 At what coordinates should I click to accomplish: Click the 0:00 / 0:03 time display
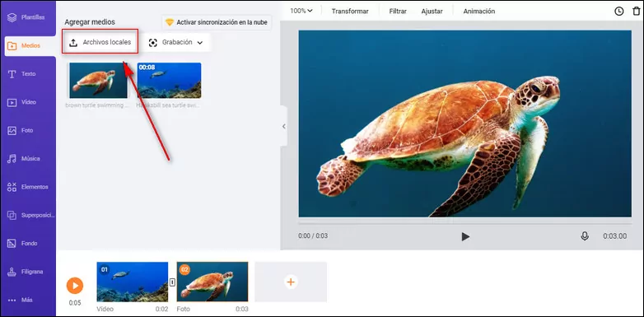click(x=313, y=236)
